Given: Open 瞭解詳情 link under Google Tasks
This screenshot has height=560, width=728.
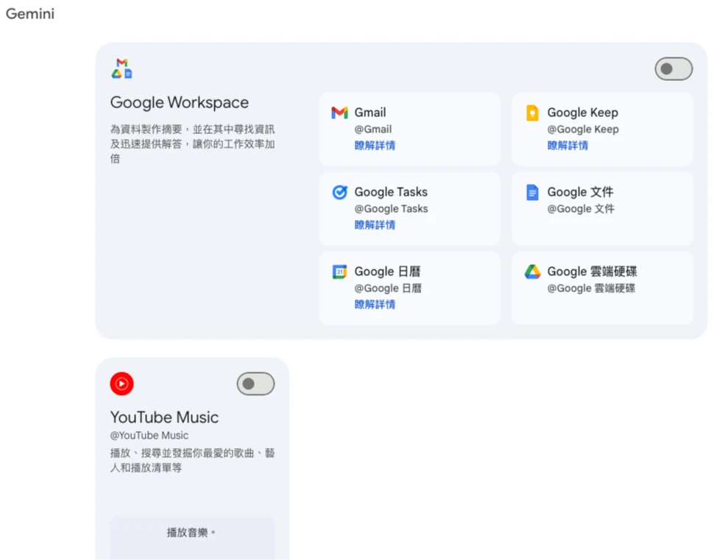Looking at the screenshot, I should pyautogui.click(x=375, y=225).
